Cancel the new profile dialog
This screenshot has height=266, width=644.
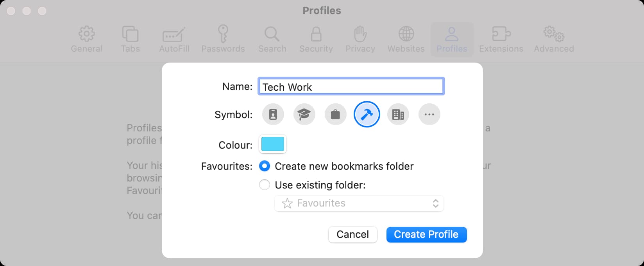[x=352, y=234]
